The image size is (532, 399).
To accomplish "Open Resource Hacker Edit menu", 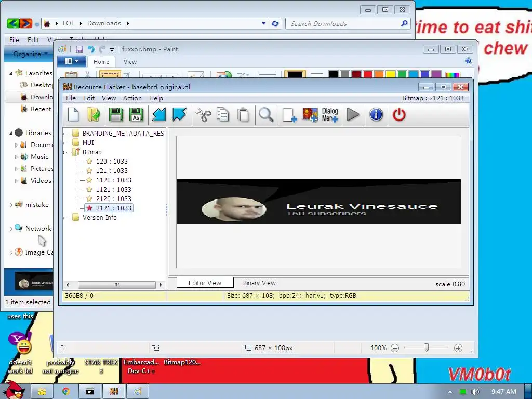I will tap(89, 98).
